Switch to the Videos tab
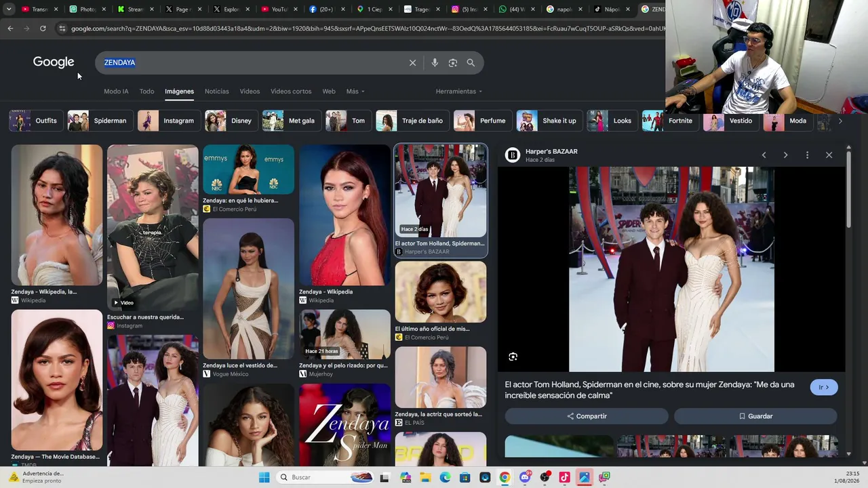The image size is (868, 488). click(250, 91)
